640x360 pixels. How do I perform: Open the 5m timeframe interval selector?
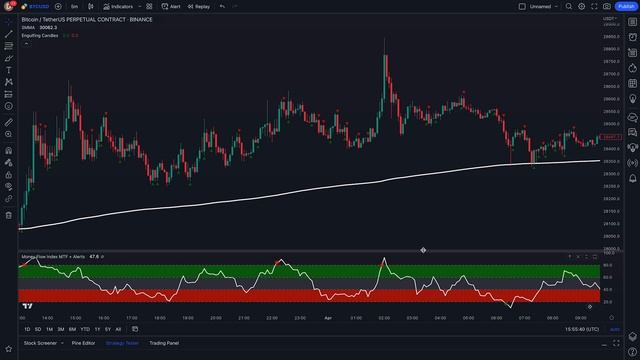pyautogui.click(x=74, y=7)
